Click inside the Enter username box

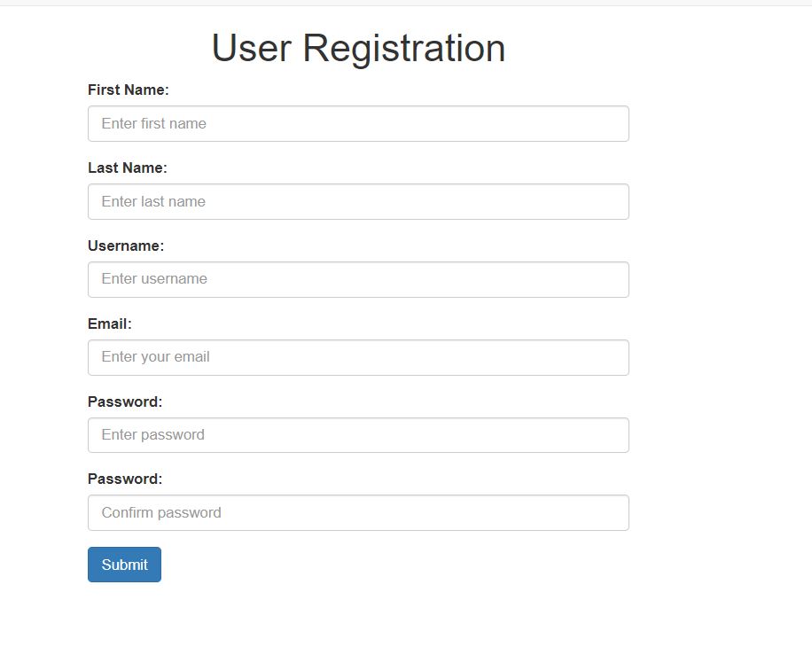(358, 279)
